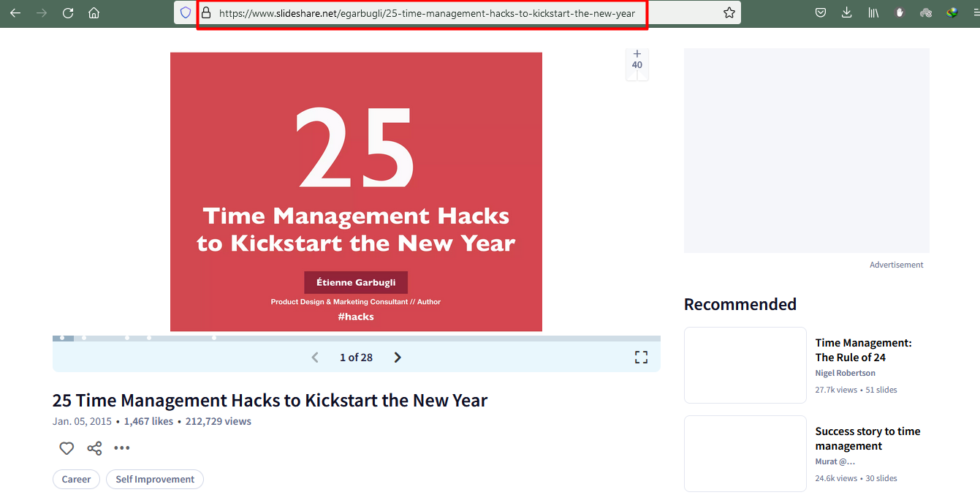The height and width of the screenshot is (495, 980).
Task: Go to the previous slide
Action: pyautogui.click(x=315, y=358)
